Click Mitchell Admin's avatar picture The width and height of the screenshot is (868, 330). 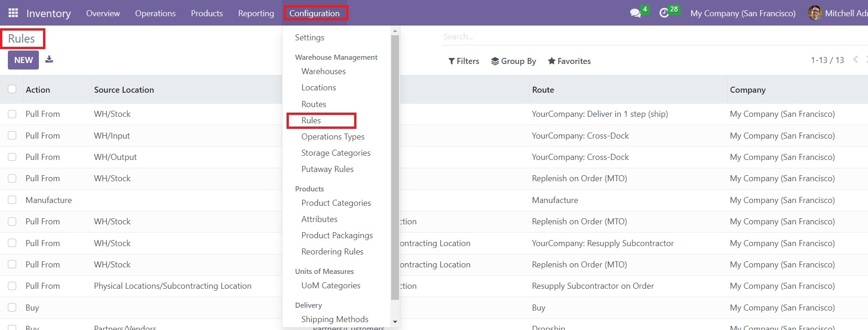[815, 13]
